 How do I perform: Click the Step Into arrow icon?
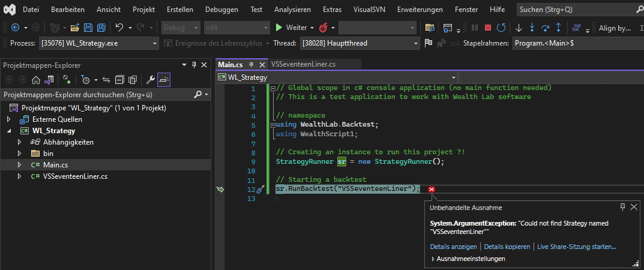pyautogui.click(x=532, y=28)
